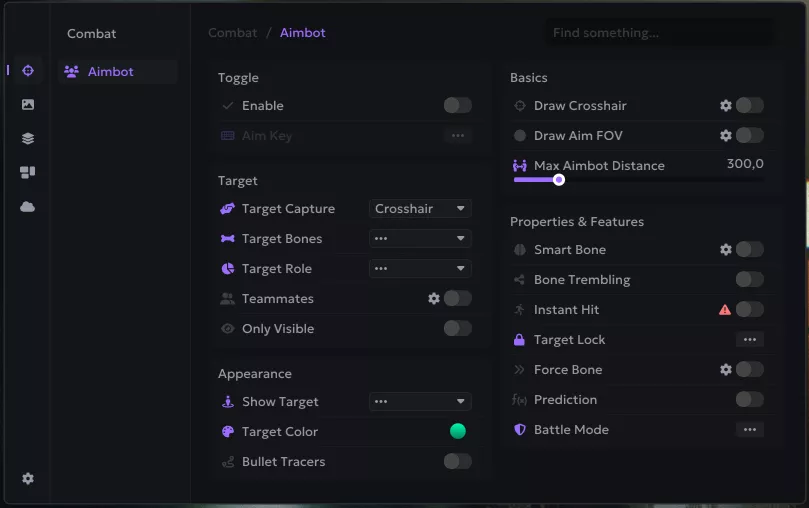Click Combat in the breadcrumb path
The height and width of the screenshot is (508, 809).
click(x=232, y=33)
